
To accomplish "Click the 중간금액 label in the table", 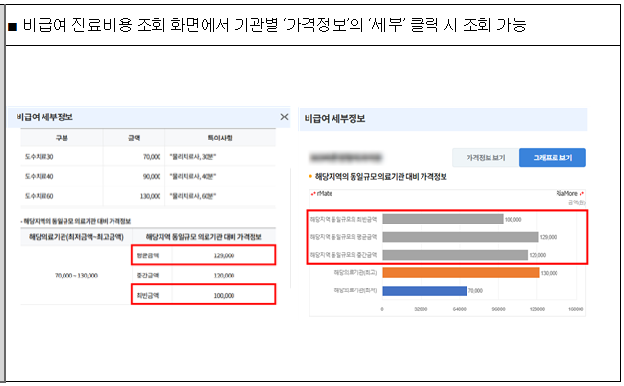I will point(148,275).
